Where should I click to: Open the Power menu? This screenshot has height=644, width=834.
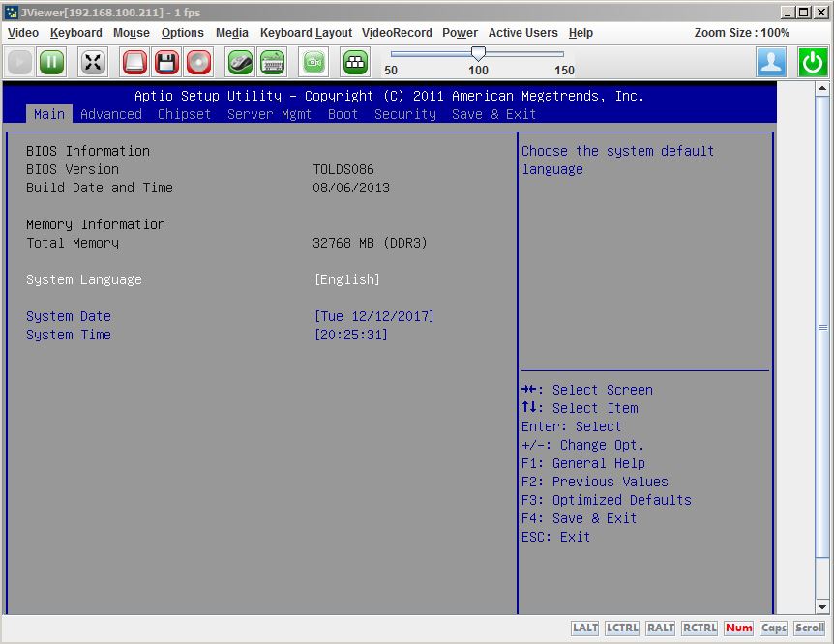coord(461,33)
